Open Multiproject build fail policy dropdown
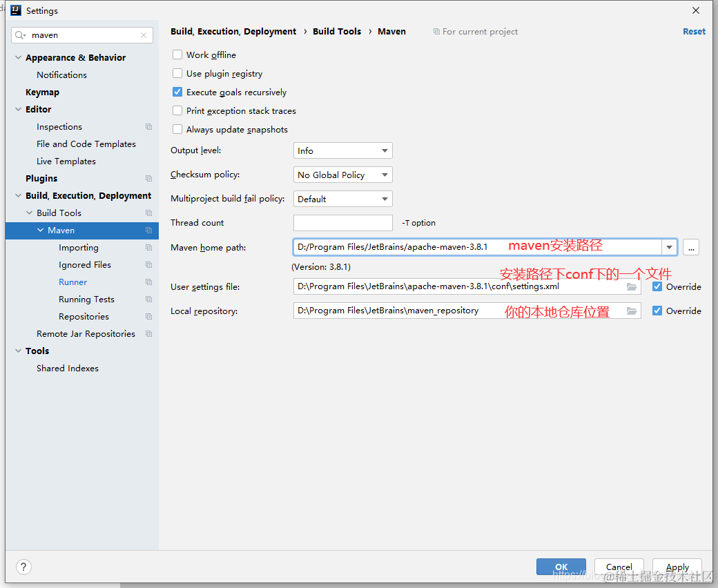 (x=342, y=199)
